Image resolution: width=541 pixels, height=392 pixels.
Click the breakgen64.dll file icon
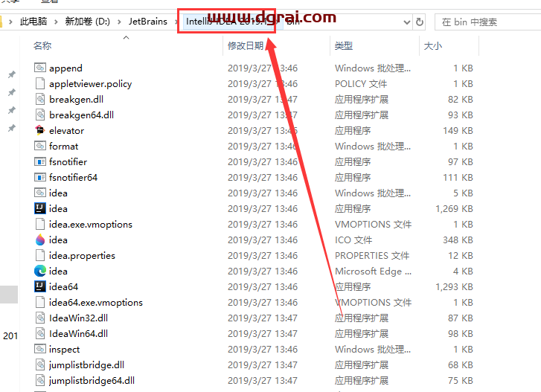[40, 115]
